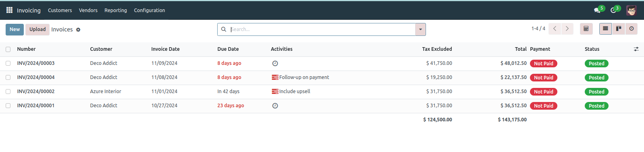Screen dimensions: 644x152
Task: Select all invoices with header checkbox
Action: [8, 49]
